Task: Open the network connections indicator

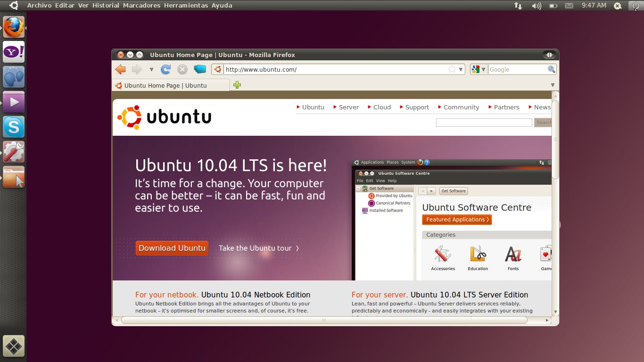Action: click(518, 6)
